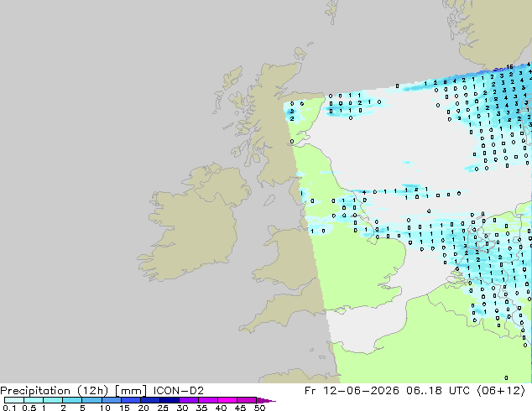Screen dimensions: 532x411
Task: Click the Norway landmass at top right
Action: (x=492, y=32)
